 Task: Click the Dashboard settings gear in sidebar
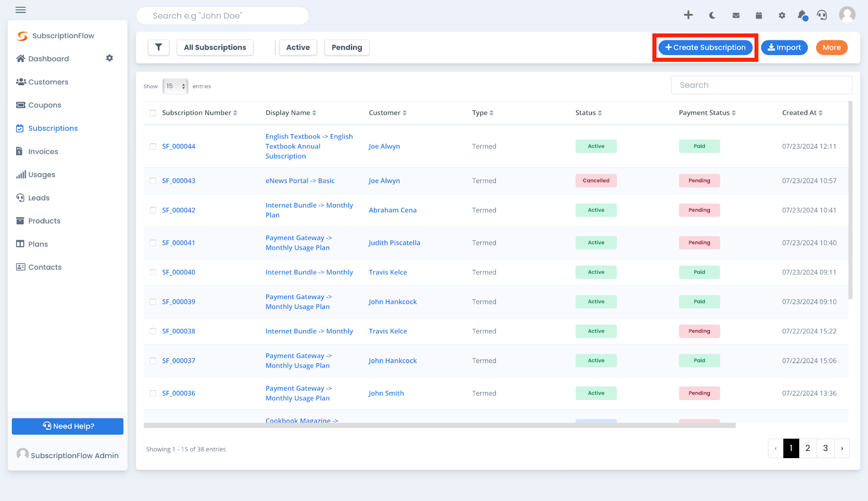click(x=110, y=58)
